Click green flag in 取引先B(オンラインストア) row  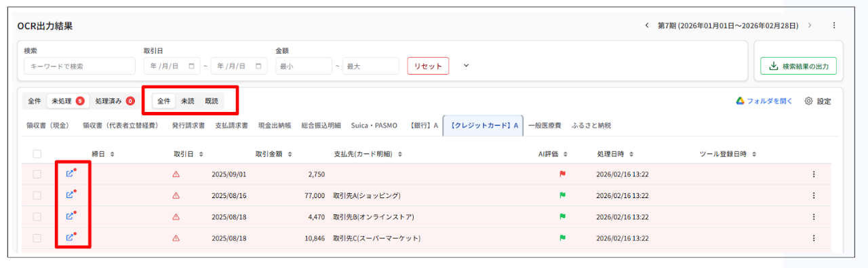tap(562, 217)
